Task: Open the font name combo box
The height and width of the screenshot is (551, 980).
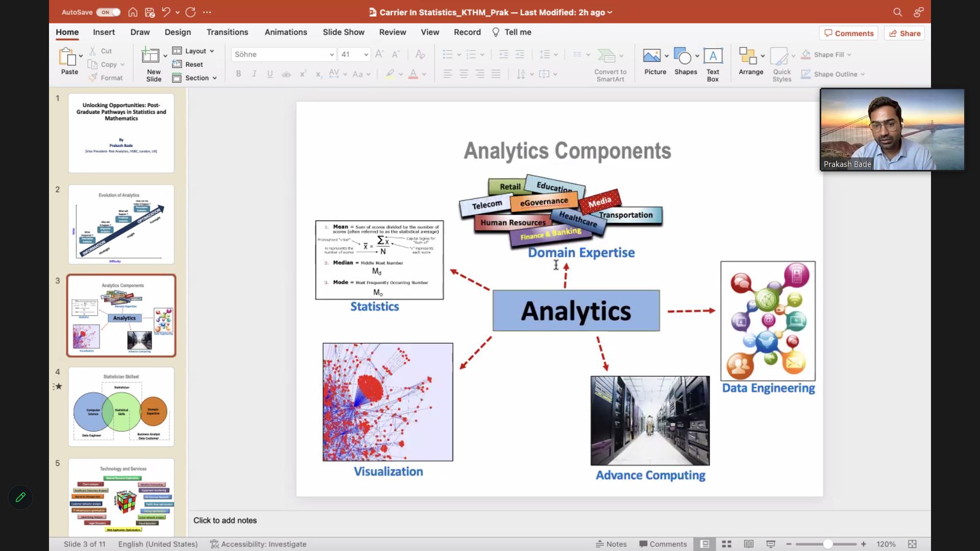Action: (x=284, y=54)
